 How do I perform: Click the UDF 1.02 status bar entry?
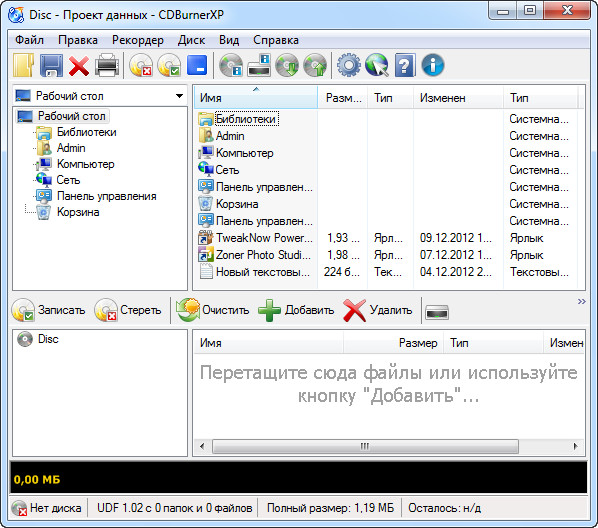(x=175, y=508)
